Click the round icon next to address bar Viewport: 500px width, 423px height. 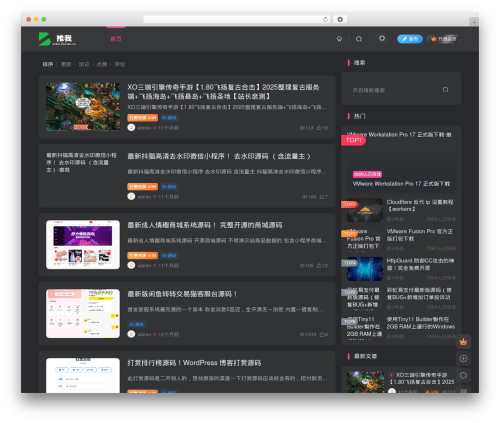click(x=340, y=19)
